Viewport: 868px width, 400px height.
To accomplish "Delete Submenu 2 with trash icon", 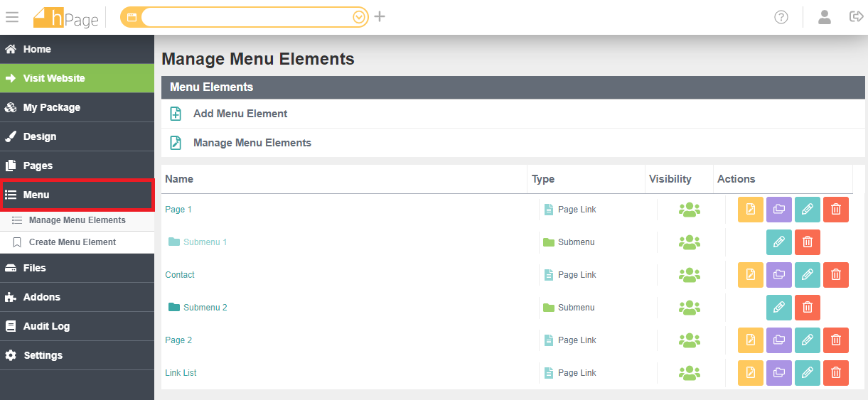I will [808, 308].
